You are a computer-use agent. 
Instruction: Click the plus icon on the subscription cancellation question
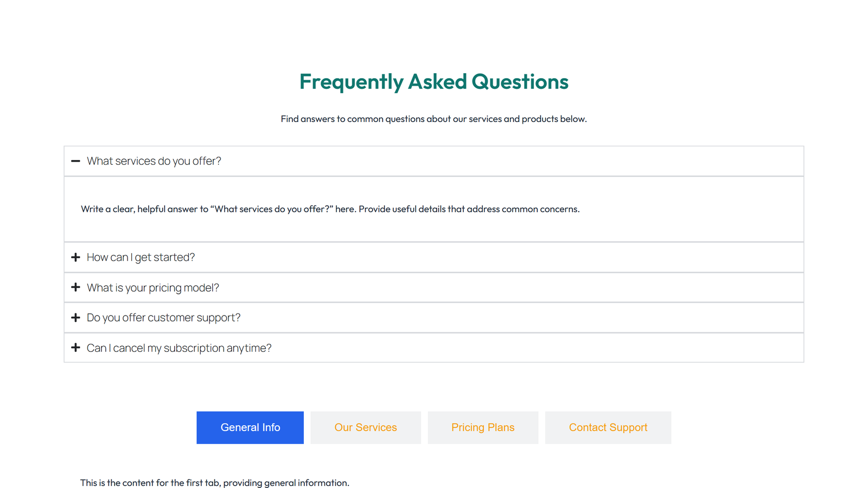coord(76,348)
